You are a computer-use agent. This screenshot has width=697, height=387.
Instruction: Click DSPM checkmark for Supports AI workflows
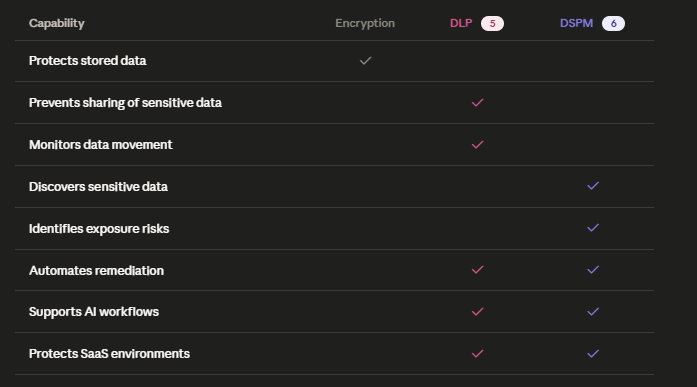pyautogui.click(x=593, y=312)
